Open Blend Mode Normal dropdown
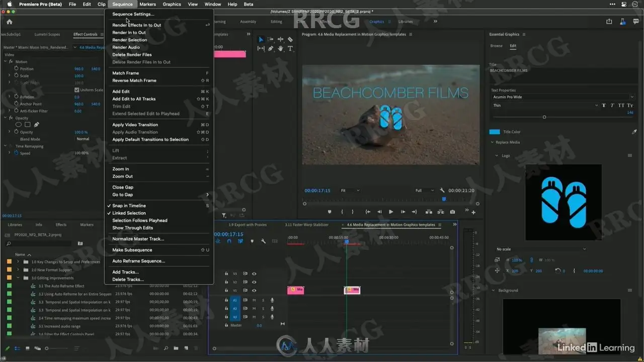 pyautogui.click(x=88, y=139)
